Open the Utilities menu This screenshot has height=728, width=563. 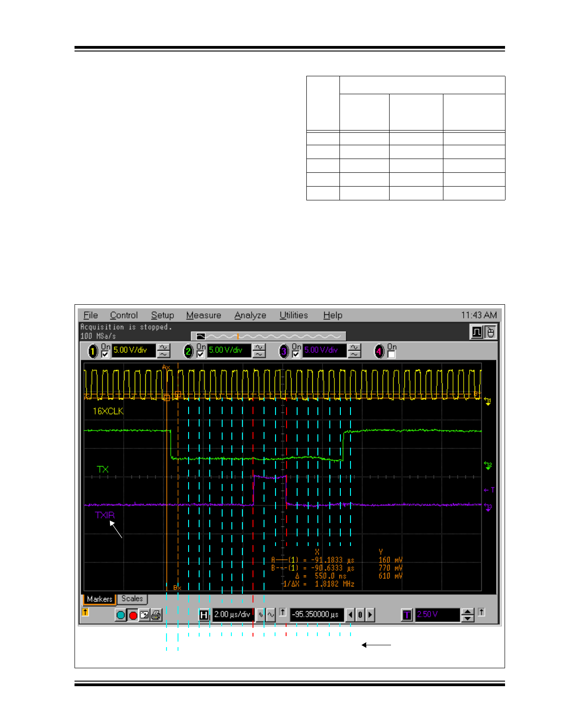click(x=293, y=315)
